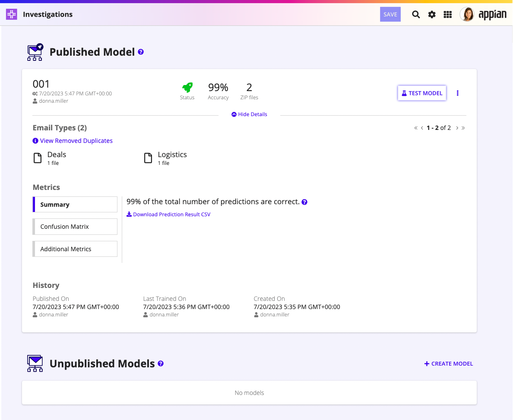Click the Unpublished Models mail network icon
513x420 pixels.
35,363
